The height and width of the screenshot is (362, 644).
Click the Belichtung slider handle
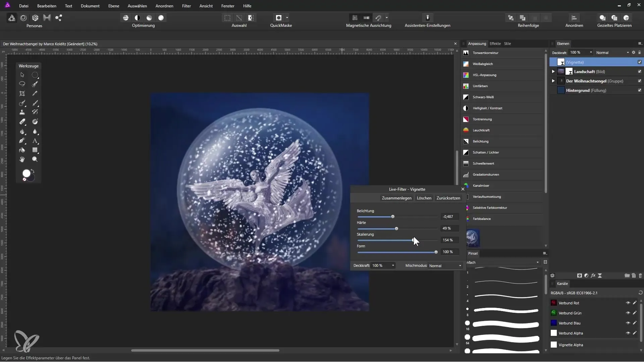pyautogui.click(x=393, y=217)
